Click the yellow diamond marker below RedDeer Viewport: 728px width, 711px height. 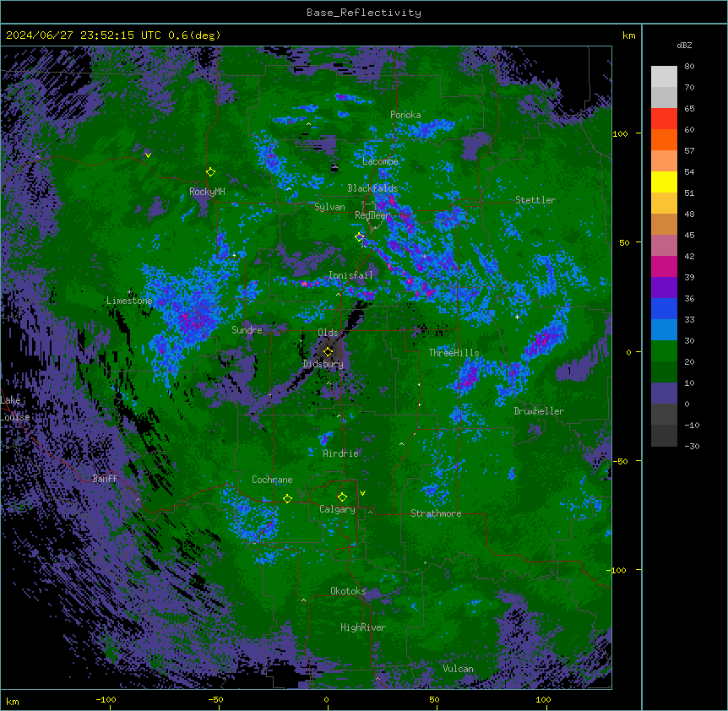[359, 236]
